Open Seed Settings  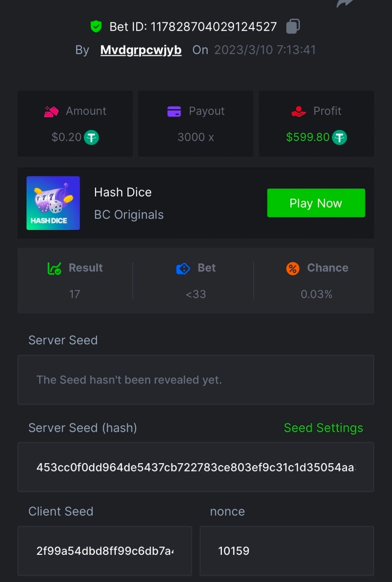tap(323, 428)
